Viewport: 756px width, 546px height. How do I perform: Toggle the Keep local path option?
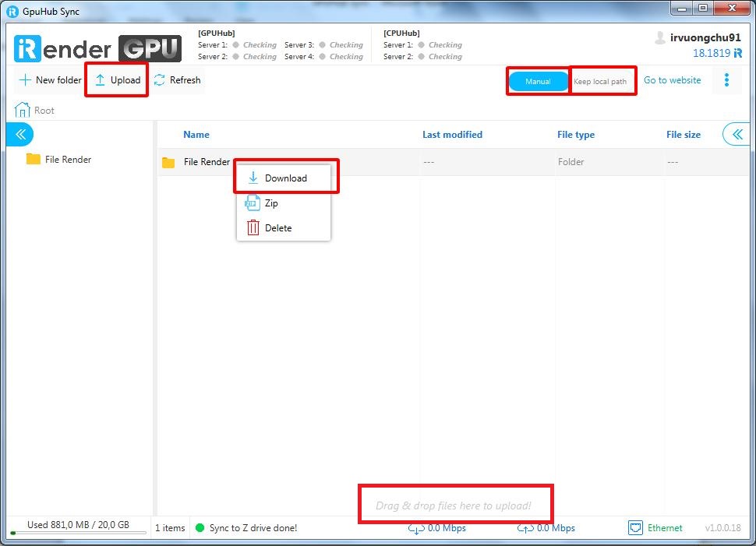click(x=600, y=81)
